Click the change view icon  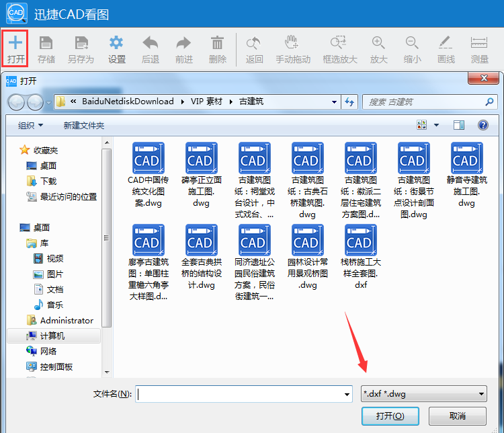coord(422,125)
